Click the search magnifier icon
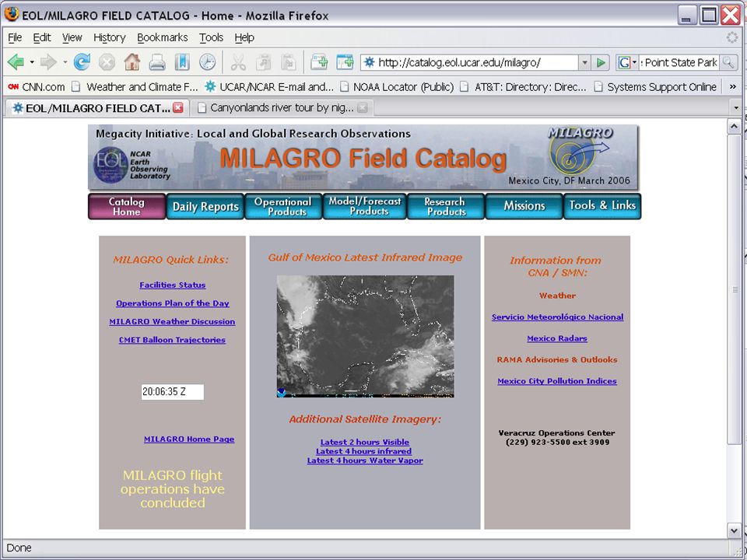This screenshot has height=560, width=747. click(x=728, y=62)
